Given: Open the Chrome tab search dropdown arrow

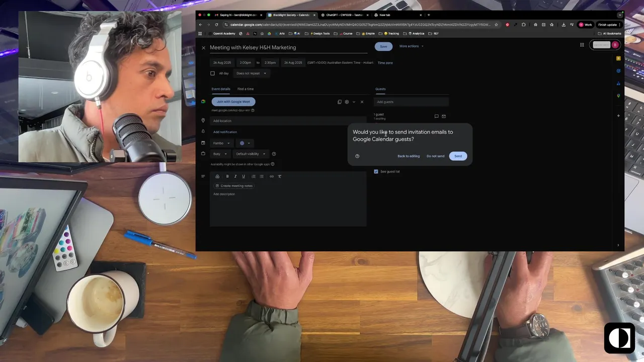Looking at the screenshot, I should point(620,15).
